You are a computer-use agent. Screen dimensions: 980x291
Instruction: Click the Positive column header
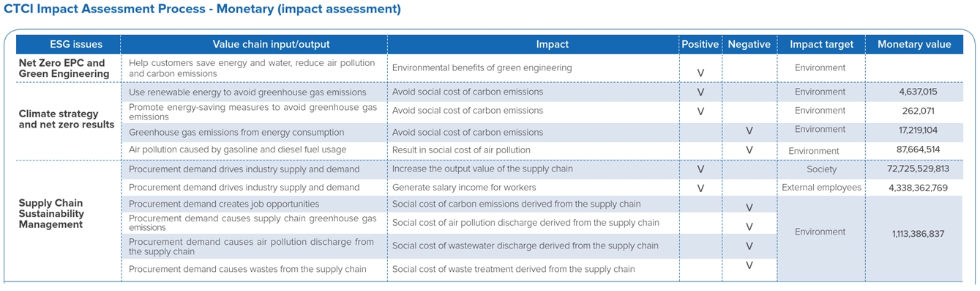(700, 44)
